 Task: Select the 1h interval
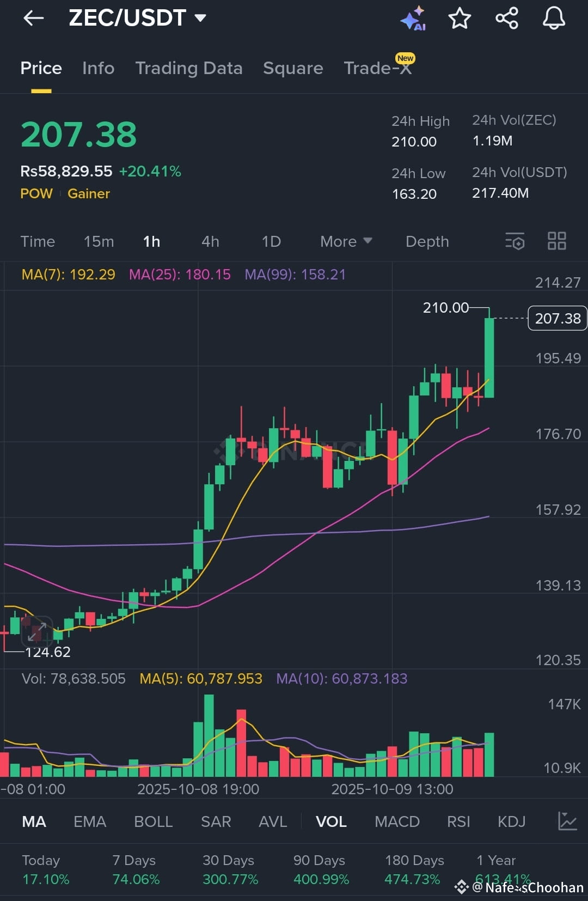click(x=151, y=241)
